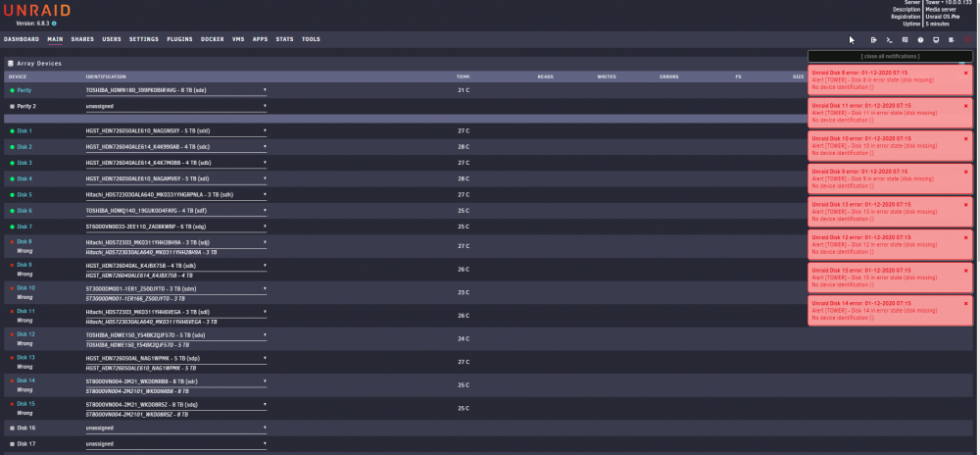Click the red X status icon for Disk 10
The width and height of the screenshot is (980, 455).
[x=12, y=287]
